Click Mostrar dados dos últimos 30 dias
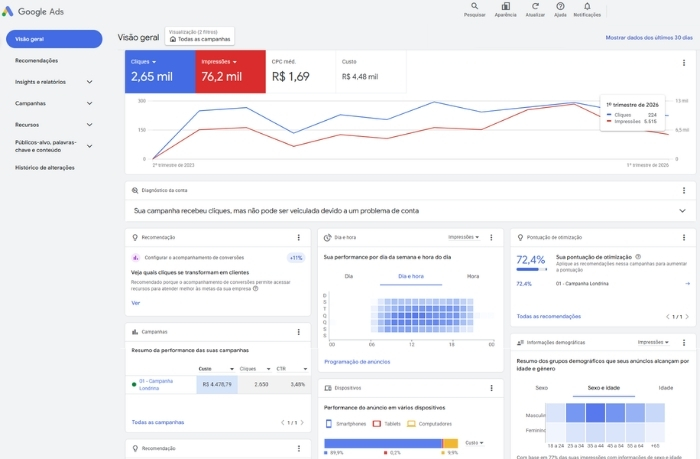This screenshot has height=459, width=700. pos(649,38)
